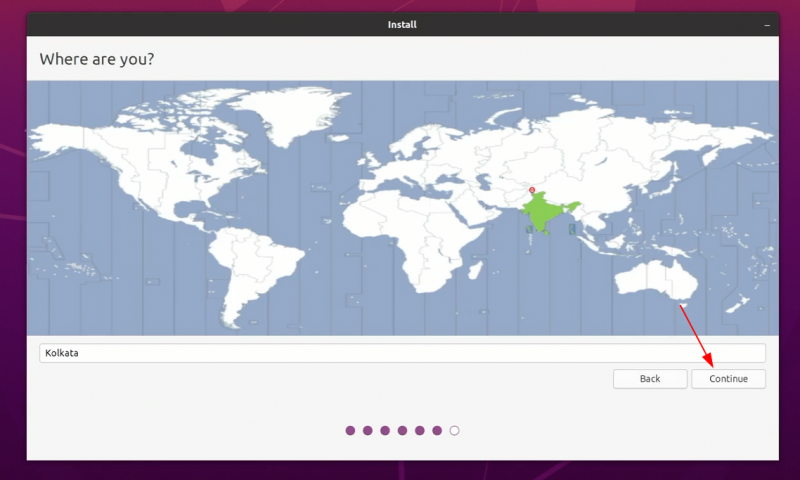The image size is (800, 480).
Task: Click the Install title in window header
Action: pos(402,24)
